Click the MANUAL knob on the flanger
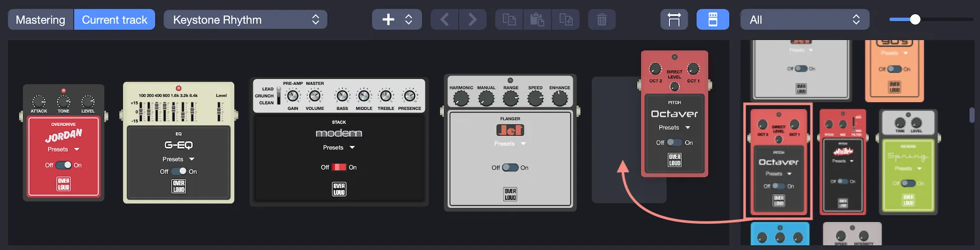Screen dimensions: 980x250 pyautogui.click(x=486, y=99)
